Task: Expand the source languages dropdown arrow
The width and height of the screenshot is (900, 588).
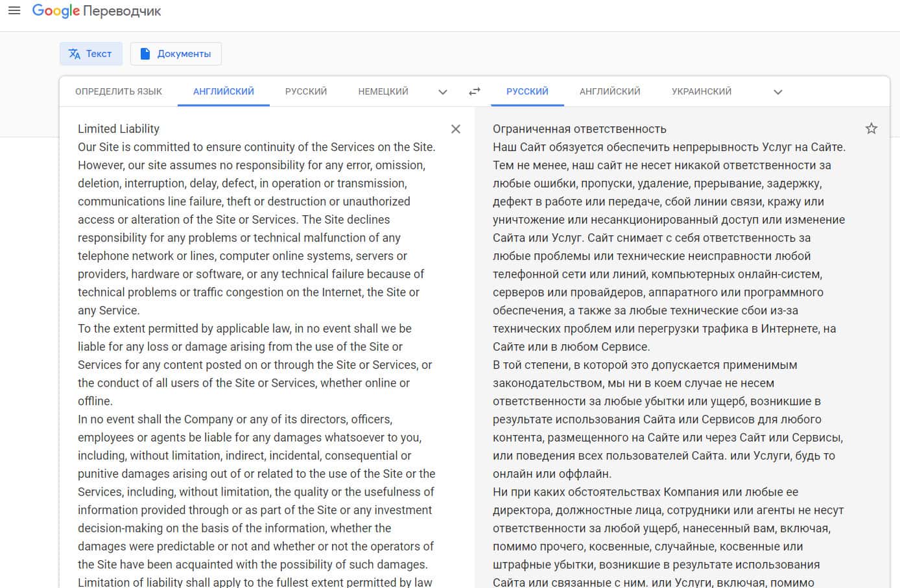Action: 443,92
